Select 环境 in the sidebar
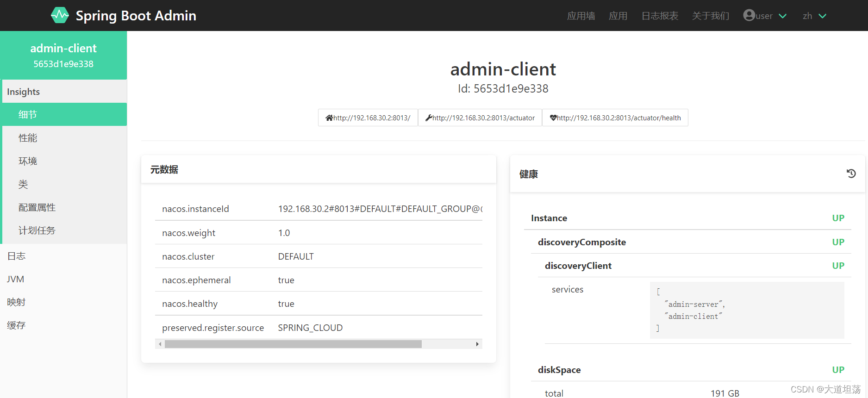Image resolution: width=868 pixels, height=398 pixels. [64, 161]
